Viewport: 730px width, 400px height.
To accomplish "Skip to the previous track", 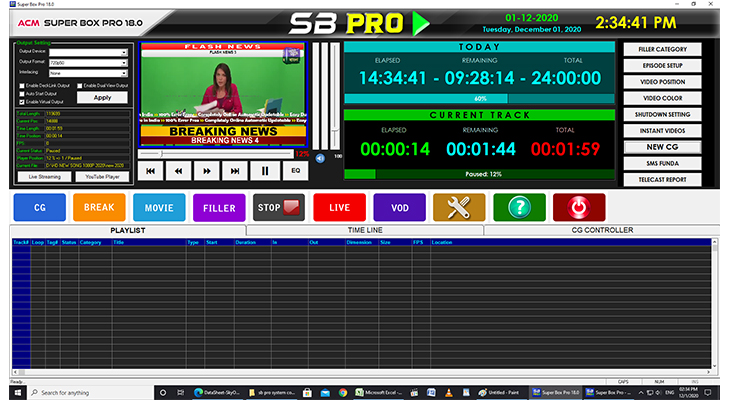I will 150,171.
